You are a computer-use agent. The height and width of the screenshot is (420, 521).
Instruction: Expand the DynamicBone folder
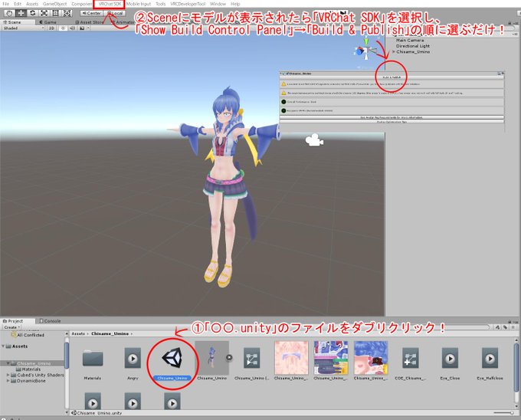coord(8,381)
